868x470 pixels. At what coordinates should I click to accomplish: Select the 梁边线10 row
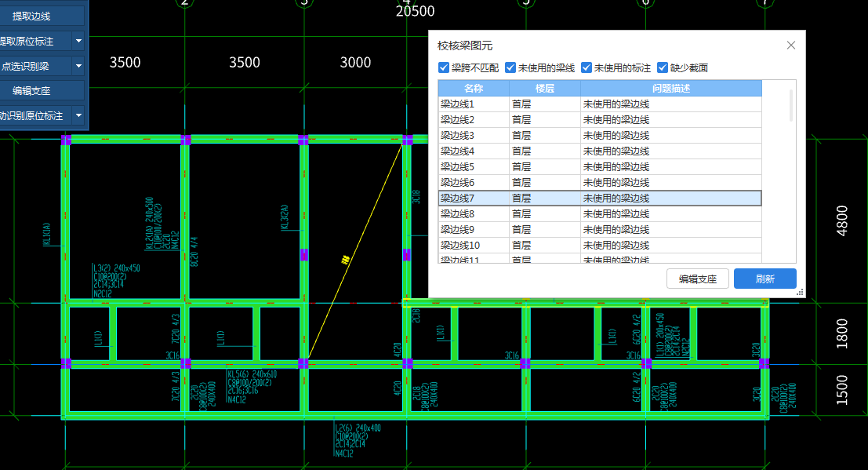600,245
